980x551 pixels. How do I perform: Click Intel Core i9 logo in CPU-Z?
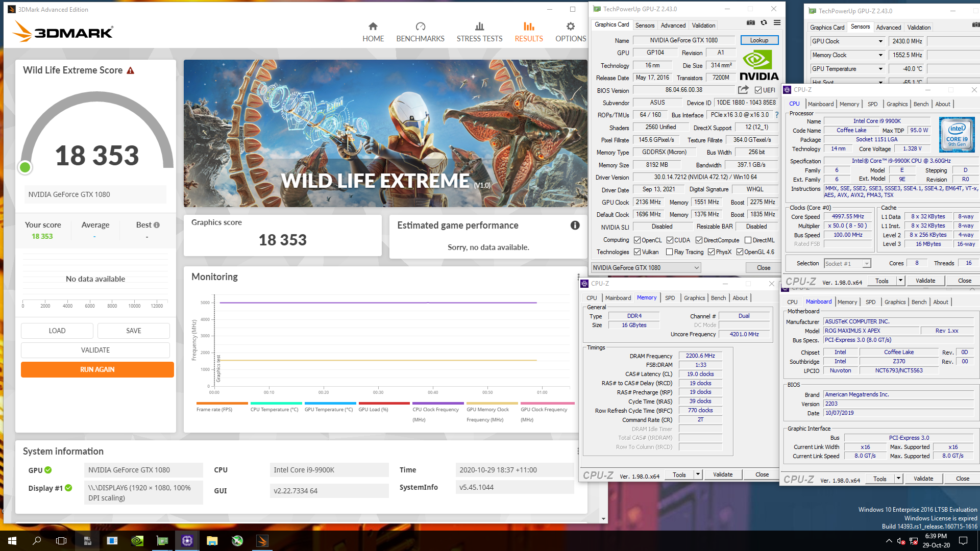957,135
